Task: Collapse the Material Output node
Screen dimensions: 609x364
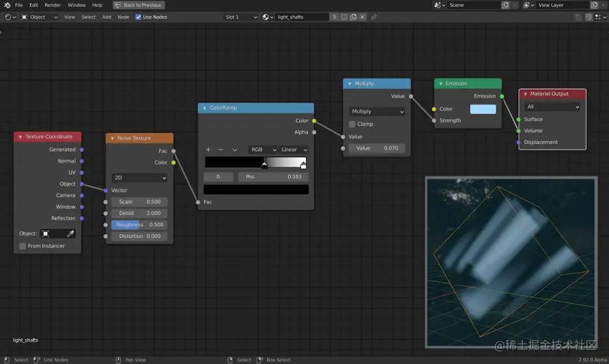Action: (x=525, y=94)
